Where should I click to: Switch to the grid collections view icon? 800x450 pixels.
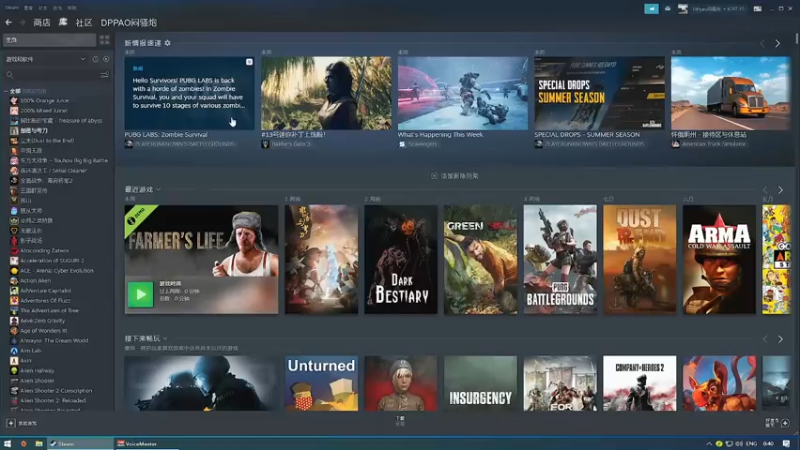coord(105,40)
